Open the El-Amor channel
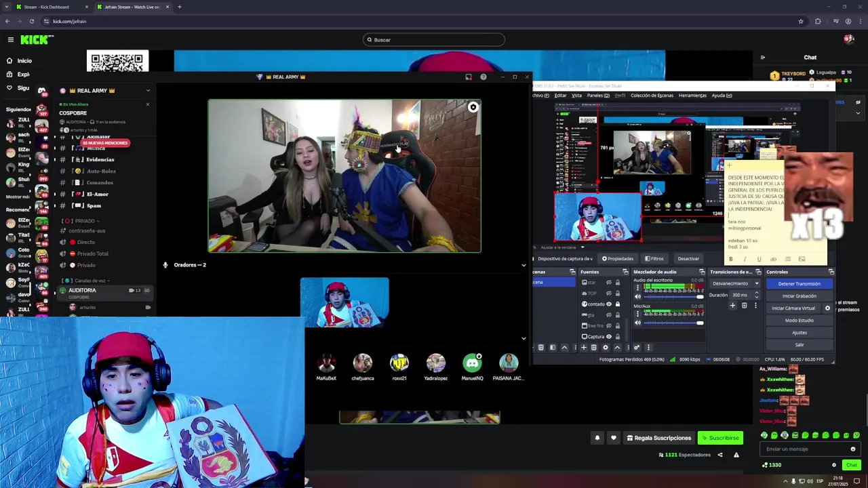This screenshot has width=868, height=488. pos(97,194)
